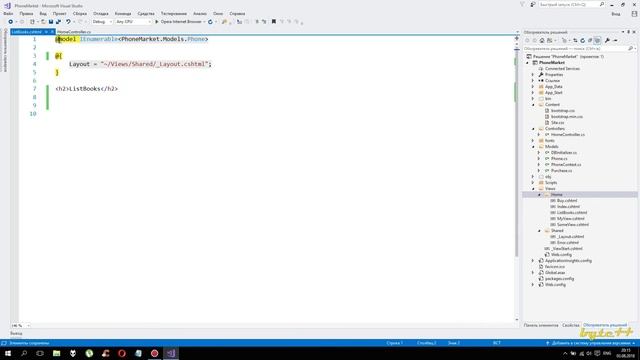Screen dimensions: 640x360
Task: Click add to source control in status bar
Action: (591, 343)
